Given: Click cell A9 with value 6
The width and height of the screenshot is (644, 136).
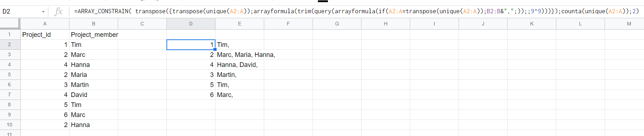Looking at the screenshot, I should [x=45, y=115].
